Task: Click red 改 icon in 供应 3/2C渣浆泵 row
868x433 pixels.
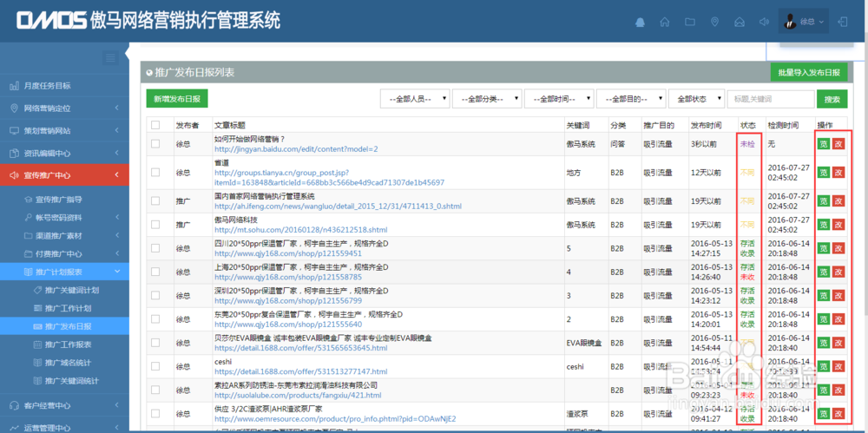Action: click(x=838, y=414)
